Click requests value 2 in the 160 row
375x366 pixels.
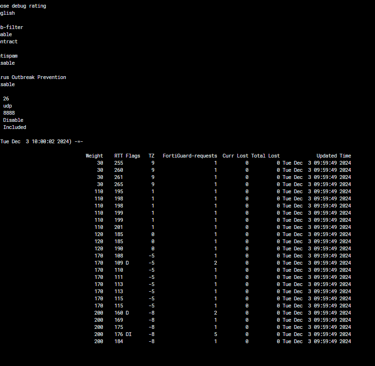click(x=215, y=313)
